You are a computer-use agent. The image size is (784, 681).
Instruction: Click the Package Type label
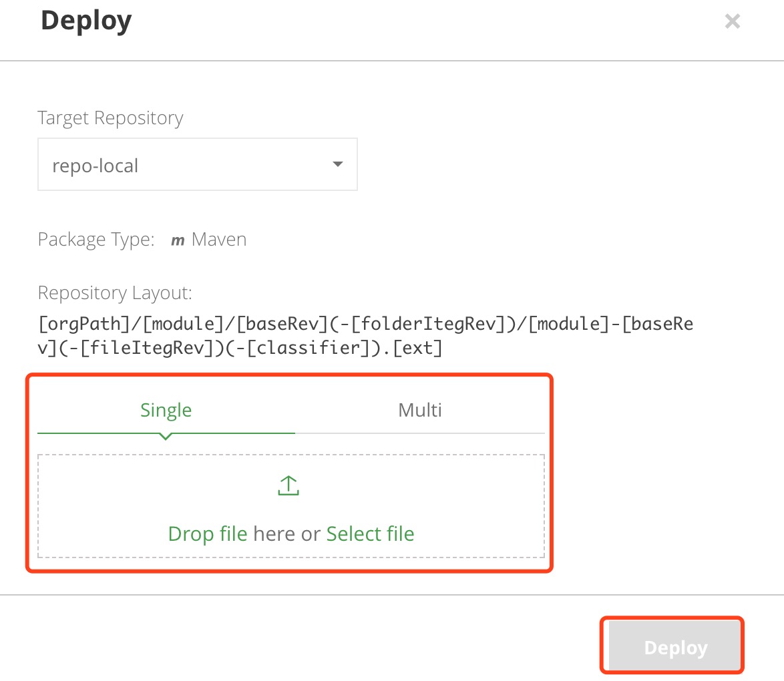point(95,240)
